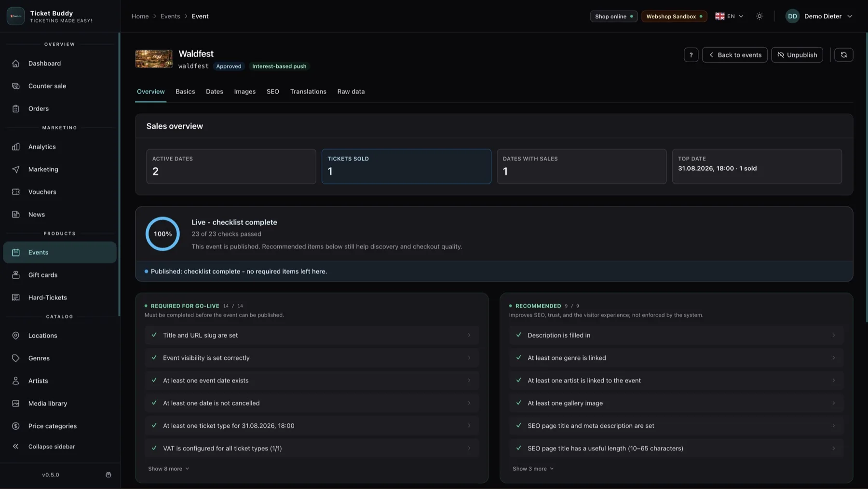
Task: Click the Genres tag icon
Action: pyautogui.click(x=15, y=358)
